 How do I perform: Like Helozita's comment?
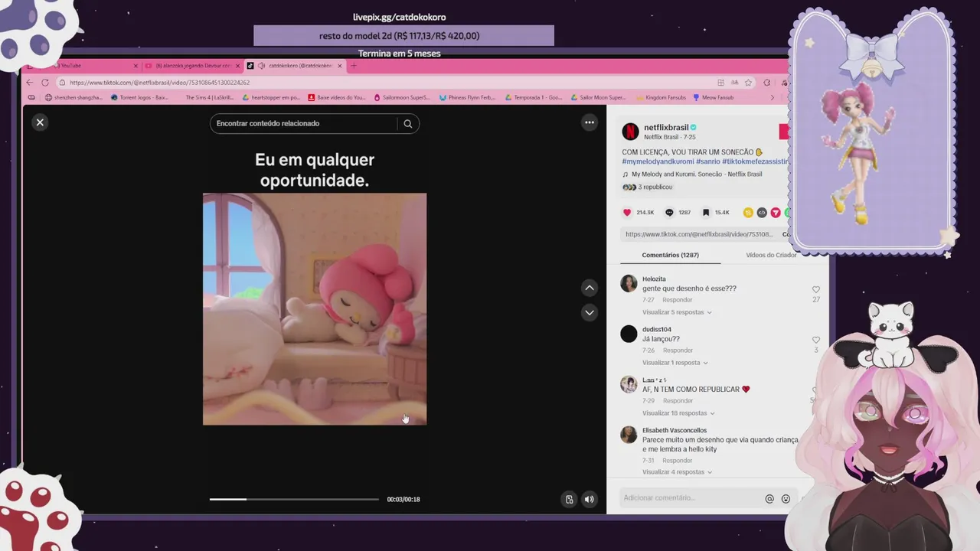816,290
